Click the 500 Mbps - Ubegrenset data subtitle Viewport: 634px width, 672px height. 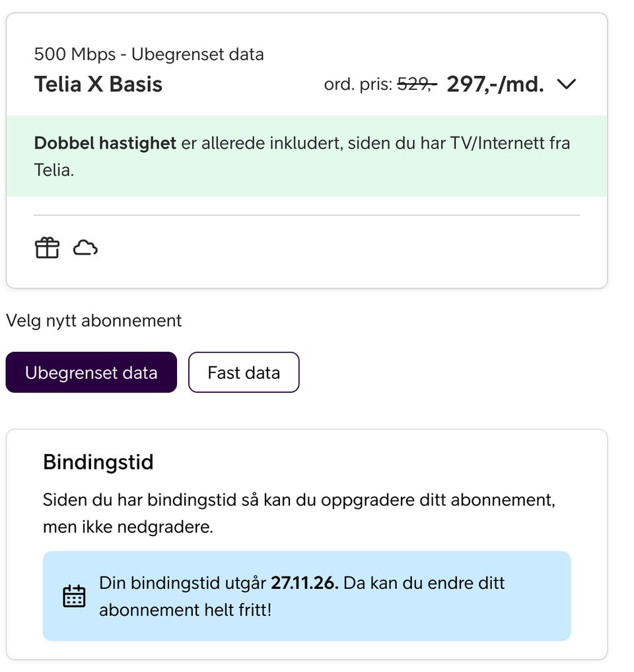pos(149,54)
